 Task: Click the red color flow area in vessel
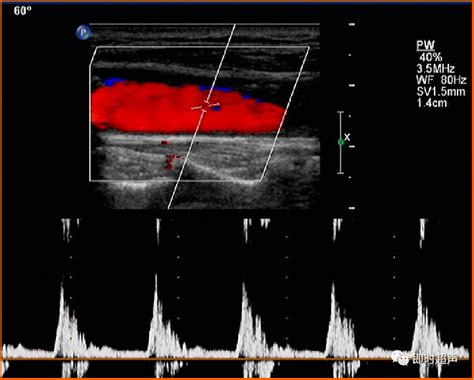tap(187, 108)
